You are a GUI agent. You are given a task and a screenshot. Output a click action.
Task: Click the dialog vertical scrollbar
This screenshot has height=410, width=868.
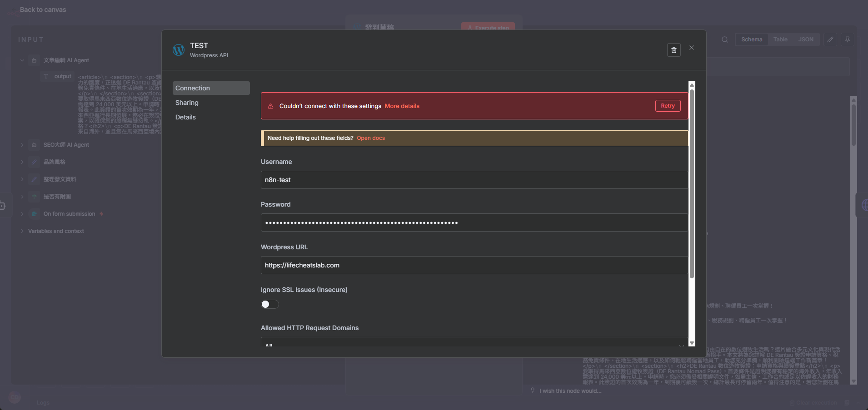pyautogui.click(x=692, y=182)
